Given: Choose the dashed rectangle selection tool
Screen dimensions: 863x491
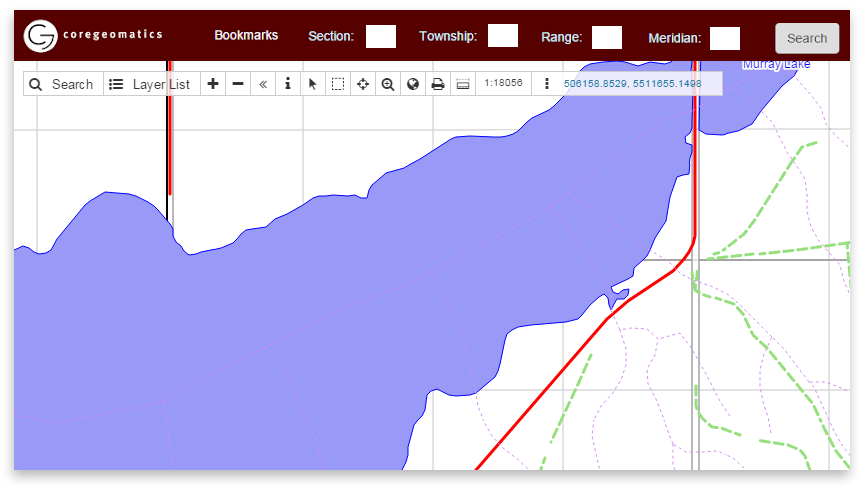Looking at the screenshot, I should click(338, 84).
